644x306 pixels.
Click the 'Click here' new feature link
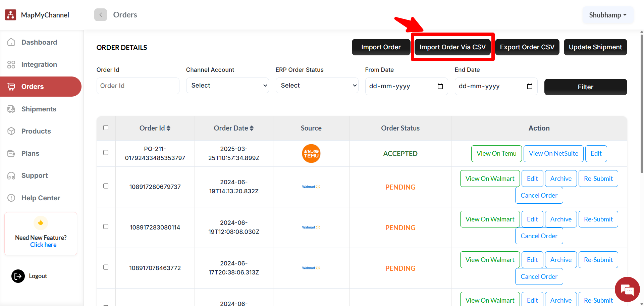(x=43, y=245)
